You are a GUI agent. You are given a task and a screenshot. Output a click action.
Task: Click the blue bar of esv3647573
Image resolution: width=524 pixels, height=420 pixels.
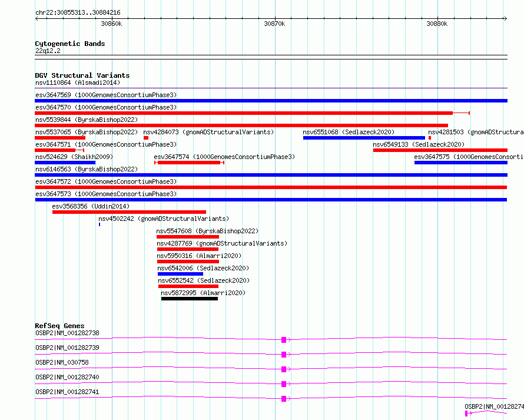[271, 200]
